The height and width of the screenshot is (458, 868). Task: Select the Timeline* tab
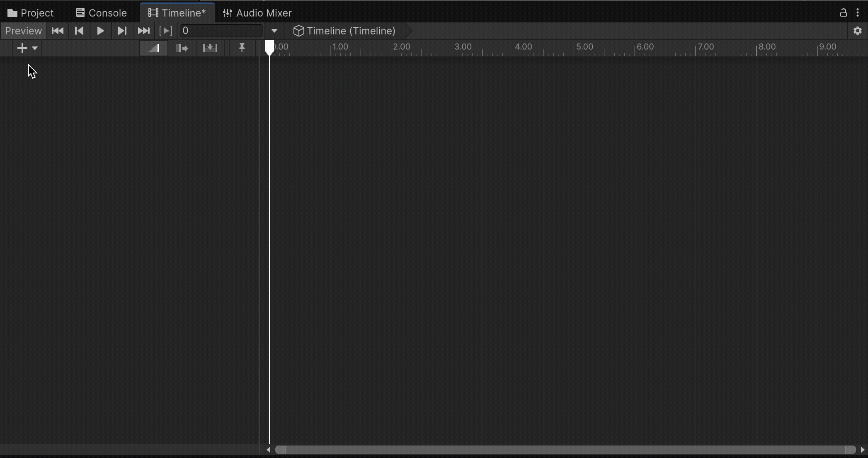[177, 13]
